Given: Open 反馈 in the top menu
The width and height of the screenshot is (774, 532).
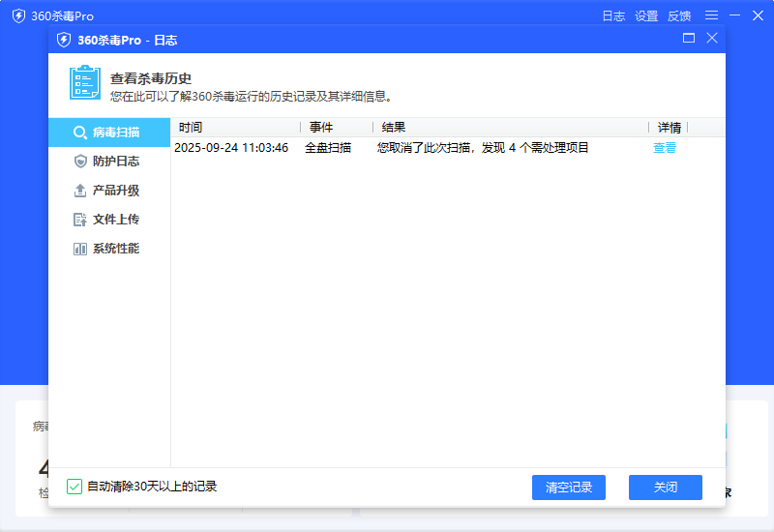Looking at the screenshot, I should [679, 16].
